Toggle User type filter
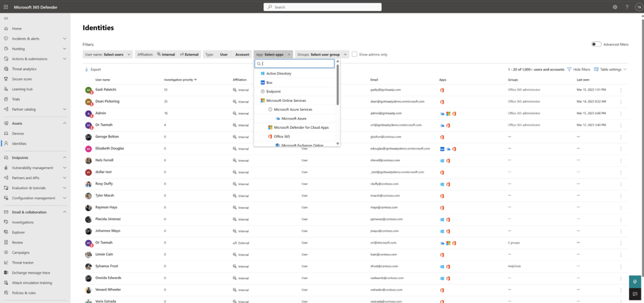The width and height of the screenshot is (644, 303). [224, 54]
